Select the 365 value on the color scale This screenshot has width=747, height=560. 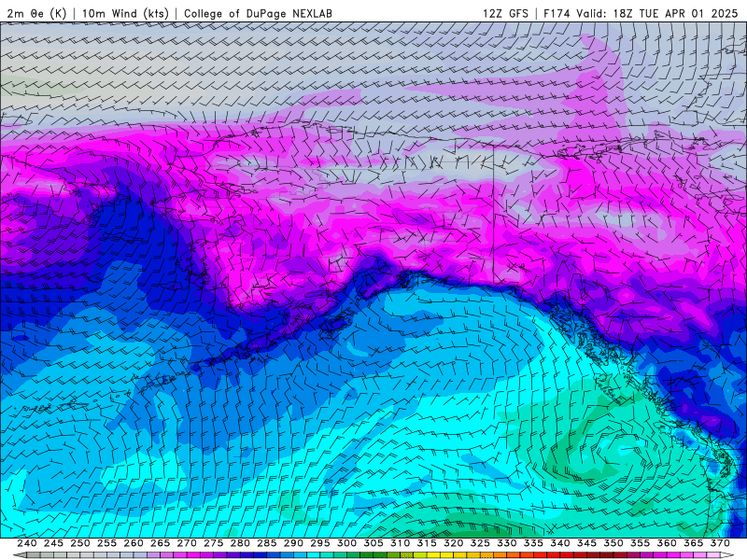[x=694, y=543]
